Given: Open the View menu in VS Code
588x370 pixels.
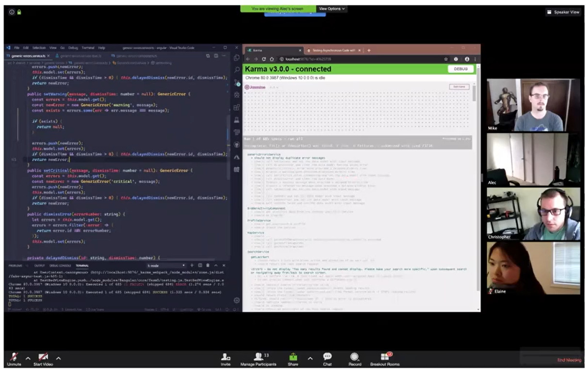Looking at the screenshot, I should click(x=53, y=48).
